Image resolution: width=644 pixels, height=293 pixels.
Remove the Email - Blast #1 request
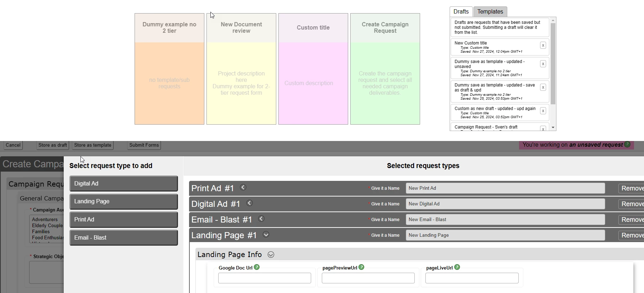632,220
